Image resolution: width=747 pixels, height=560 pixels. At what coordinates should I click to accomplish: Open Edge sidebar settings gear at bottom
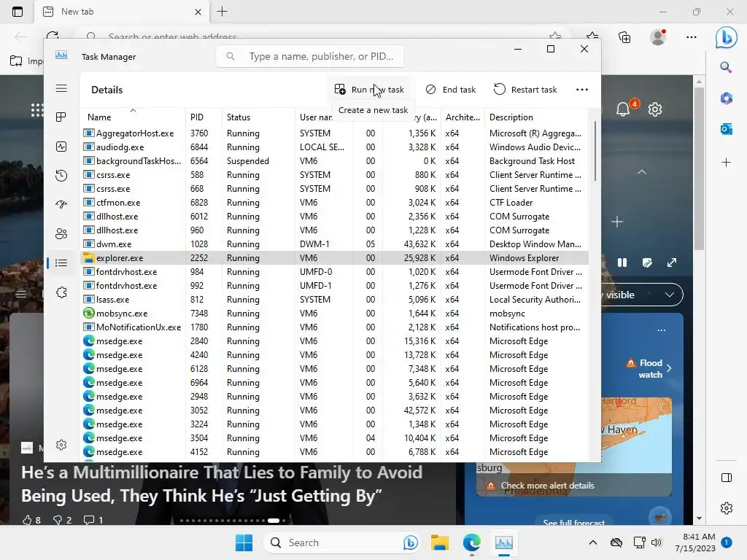tap(726, 508)
